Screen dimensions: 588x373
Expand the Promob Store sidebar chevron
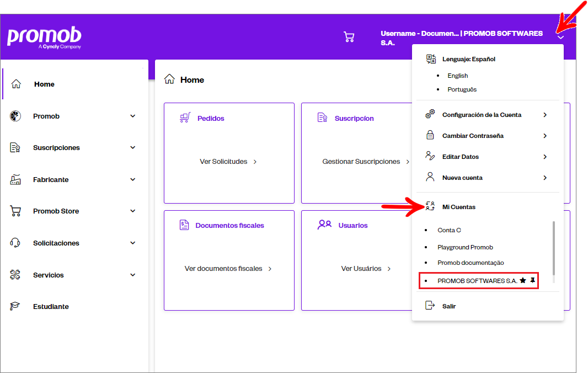click(x=133, y=211)
